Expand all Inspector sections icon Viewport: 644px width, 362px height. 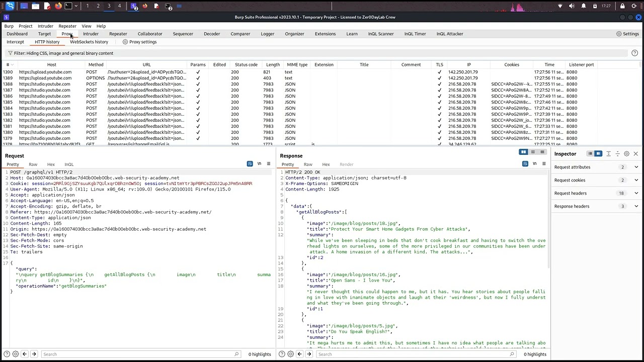click(608, 154)
